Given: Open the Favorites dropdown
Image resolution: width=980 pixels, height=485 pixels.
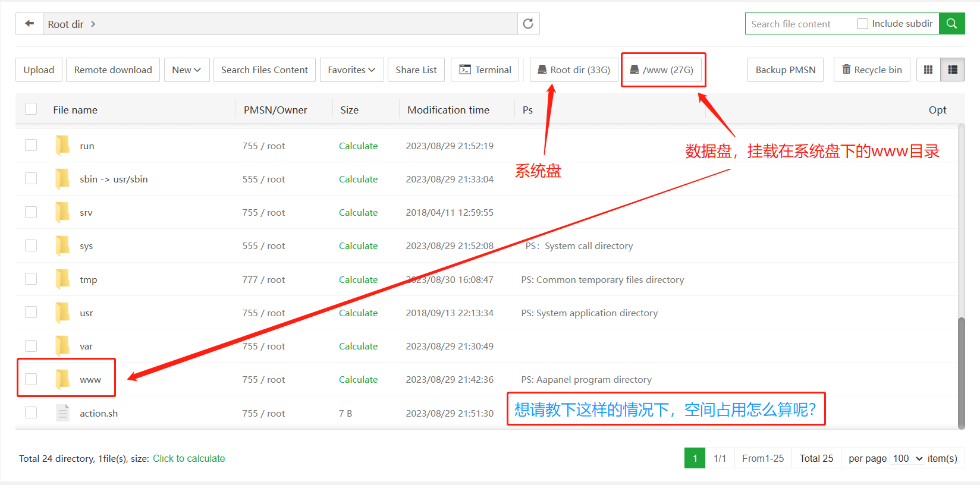Looking at the screenshot, I should click(x=351, y=70).
